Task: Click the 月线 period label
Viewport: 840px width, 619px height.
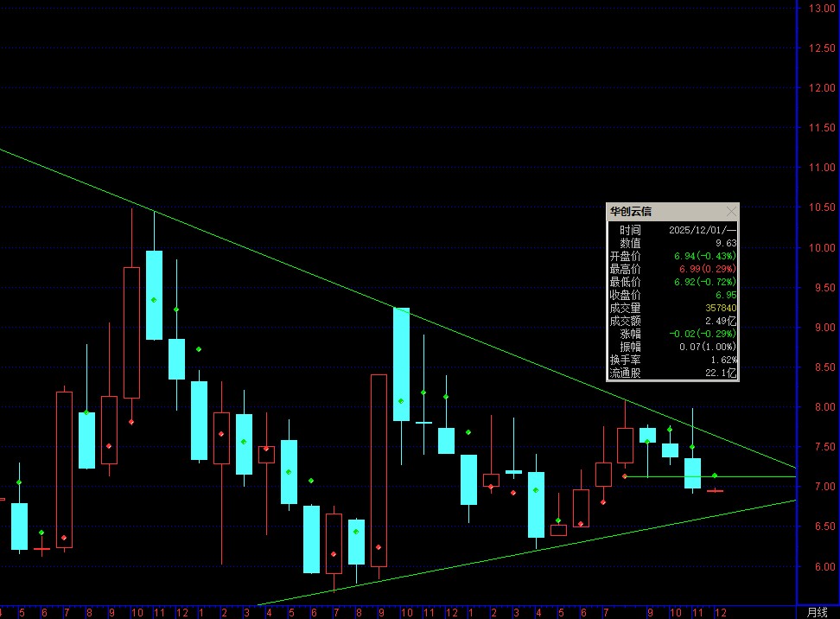Action: pyautogui.click(x=817, y=612)
